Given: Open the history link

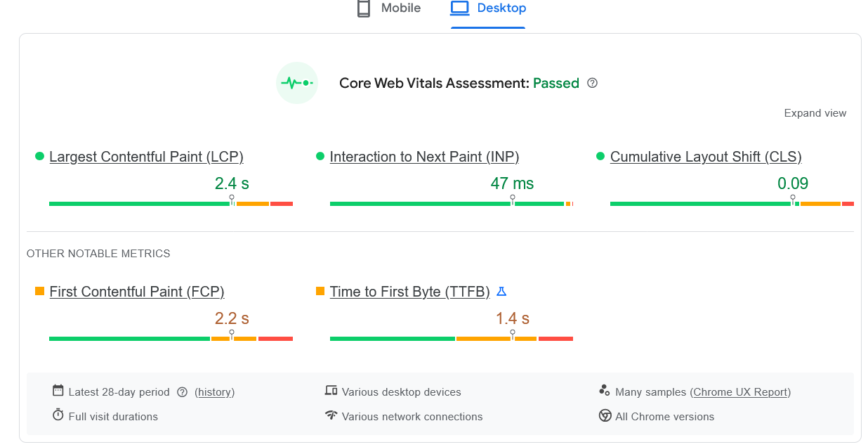Looking at the screenshot, I should click(214, 392).
